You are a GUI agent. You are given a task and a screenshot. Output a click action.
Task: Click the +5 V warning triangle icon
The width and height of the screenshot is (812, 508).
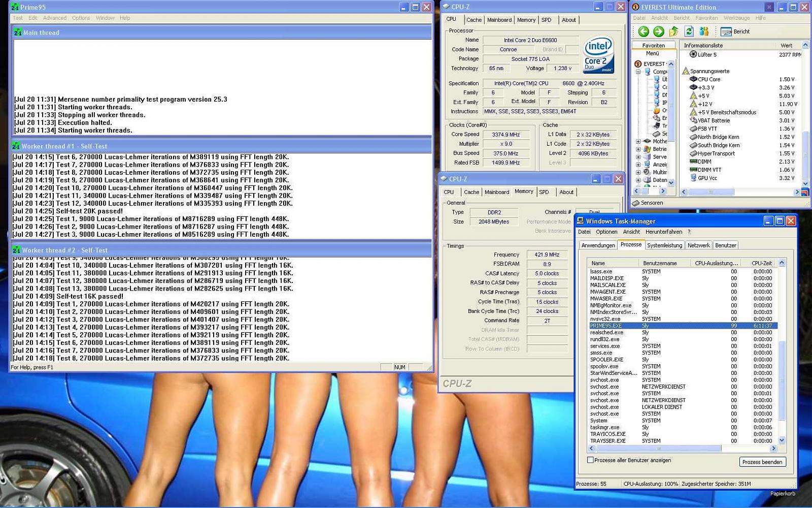693,96
